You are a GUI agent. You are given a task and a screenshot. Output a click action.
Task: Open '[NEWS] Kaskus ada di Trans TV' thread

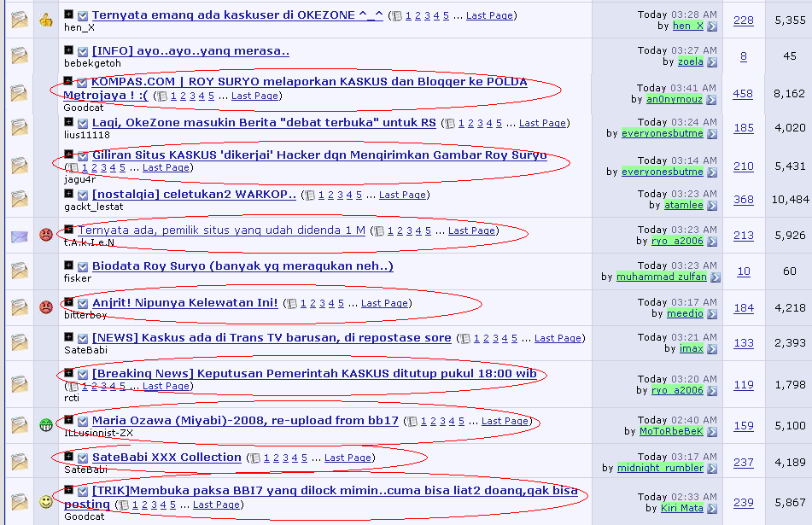pyautogui.click(x=272, y=338)
